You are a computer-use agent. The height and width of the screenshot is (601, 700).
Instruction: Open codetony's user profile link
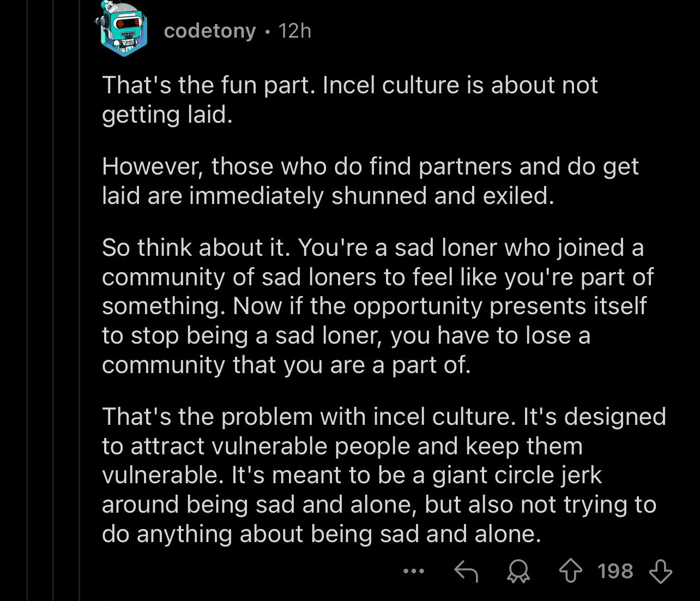[209, 31]
